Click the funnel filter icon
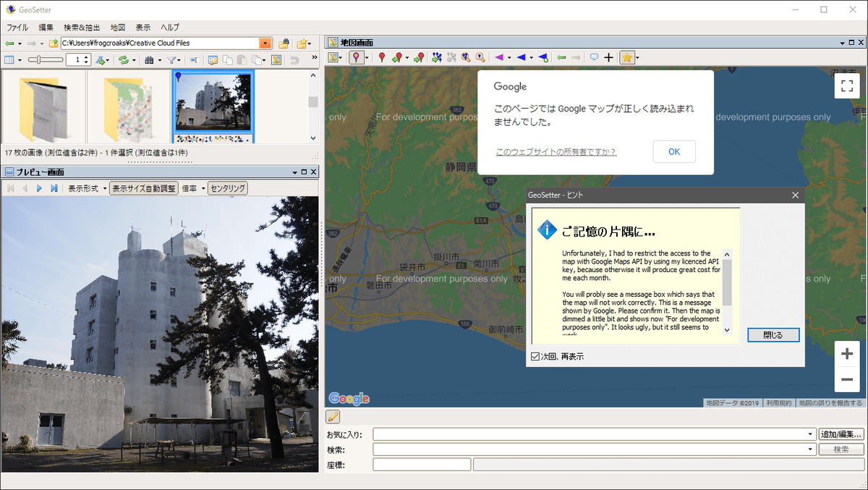This screenshot has width=868, height=490. click(171, 60)
